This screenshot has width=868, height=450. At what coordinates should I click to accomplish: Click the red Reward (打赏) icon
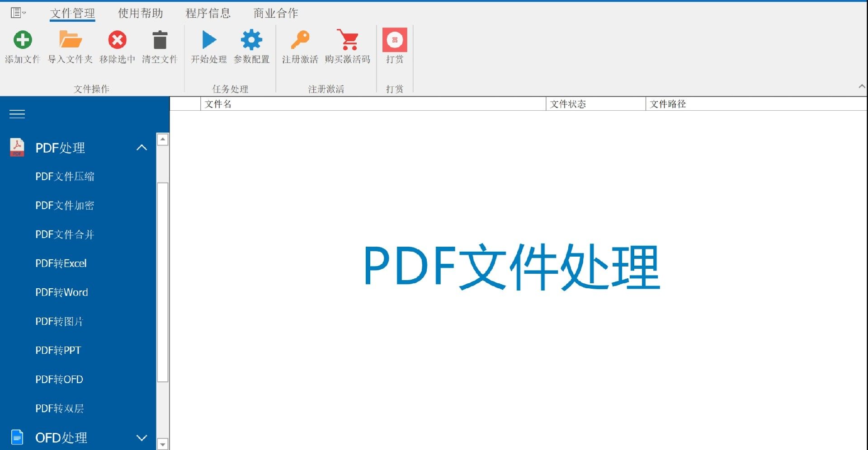(x=395, y=40)
